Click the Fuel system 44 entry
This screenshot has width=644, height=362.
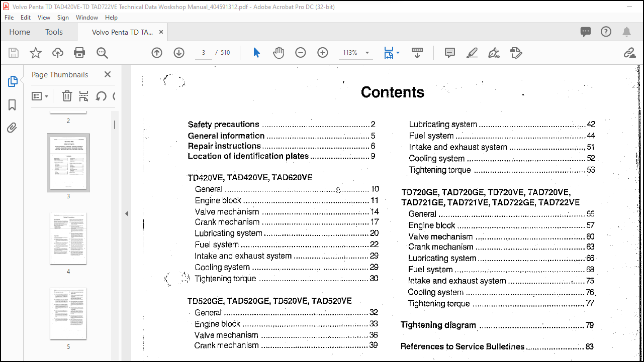coord(502,136)
